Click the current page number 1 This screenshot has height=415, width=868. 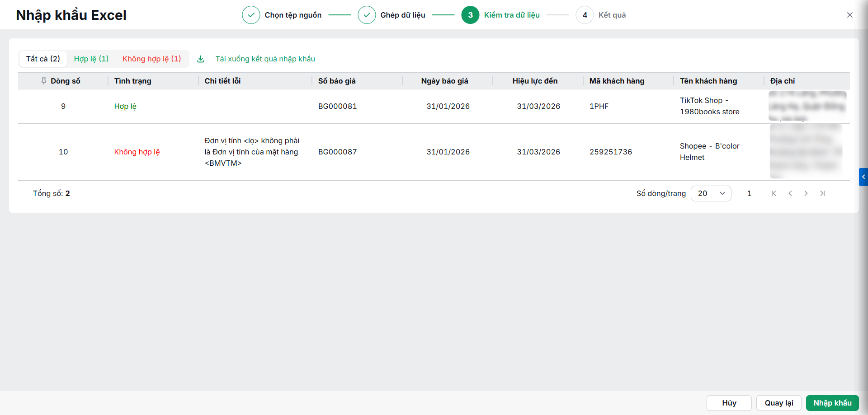click(x=749, y=193)
